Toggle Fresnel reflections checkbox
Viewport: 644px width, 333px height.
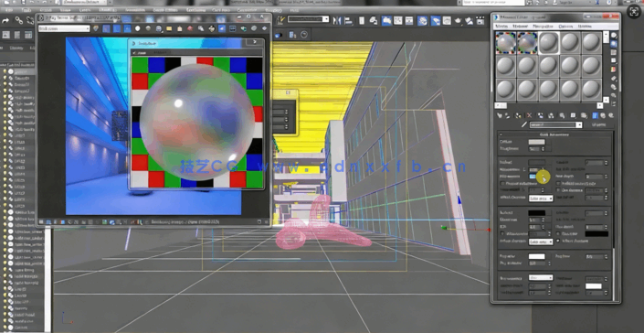502,183
